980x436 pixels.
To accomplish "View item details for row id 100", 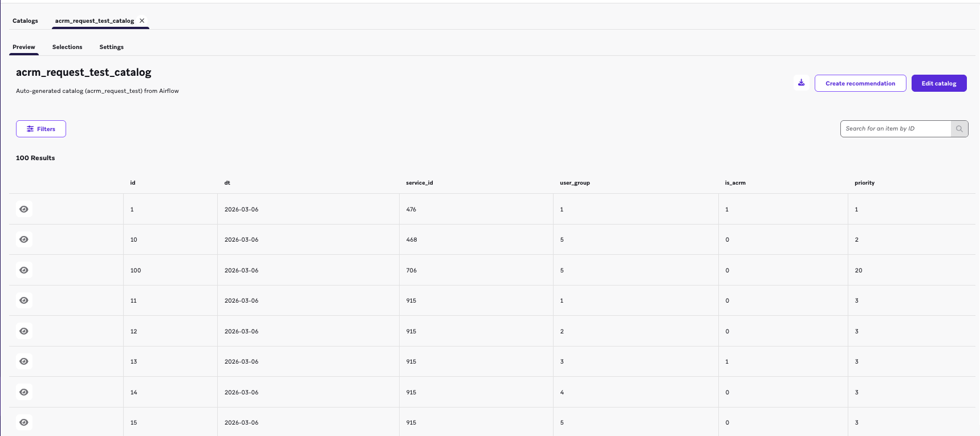I will 24,270.
